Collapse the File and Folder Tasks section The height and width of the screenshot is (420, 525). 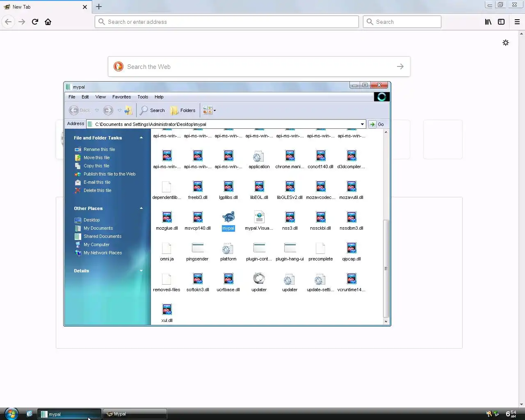(141, 138)
